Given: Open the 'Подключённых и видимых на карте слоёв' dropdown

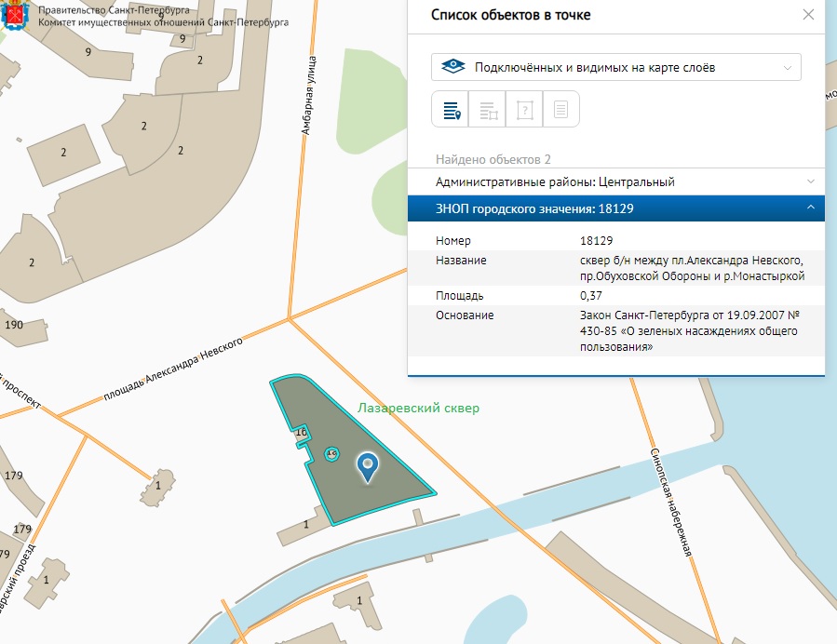Looking at the screenshot, I should (615, 67).
